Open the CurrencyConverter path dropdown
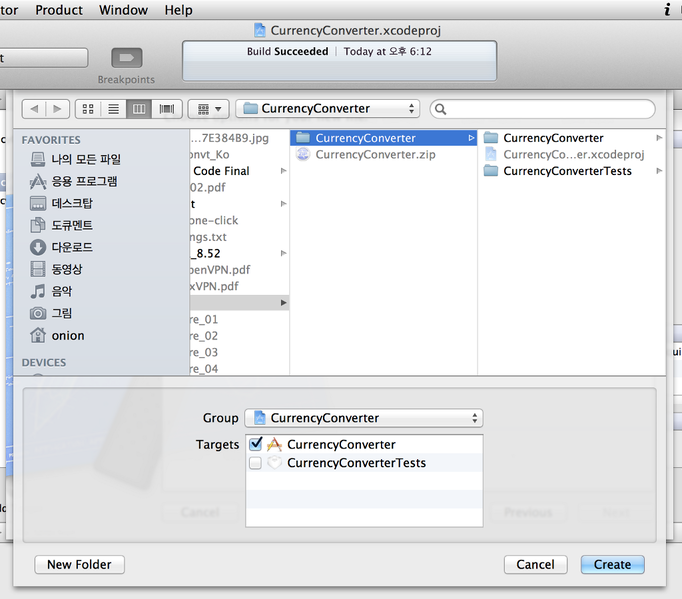Screen dimensions: 682x599 (x=327, y=109)
